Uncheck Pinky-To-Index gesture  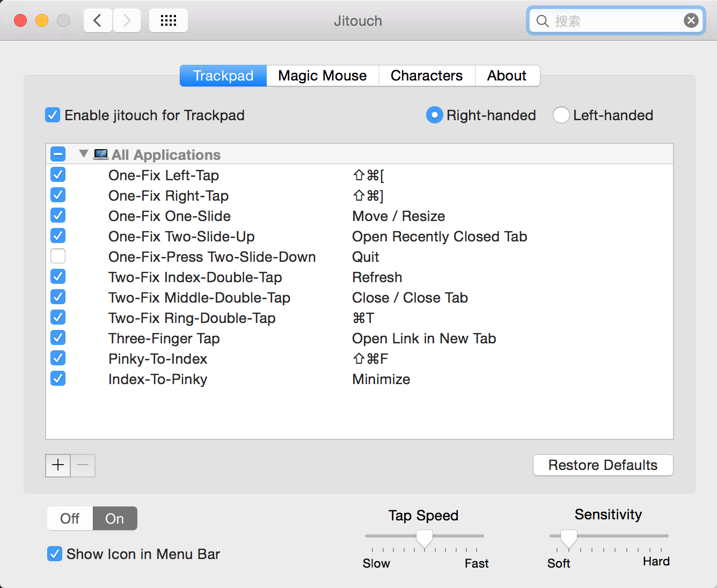pos(58,358)
